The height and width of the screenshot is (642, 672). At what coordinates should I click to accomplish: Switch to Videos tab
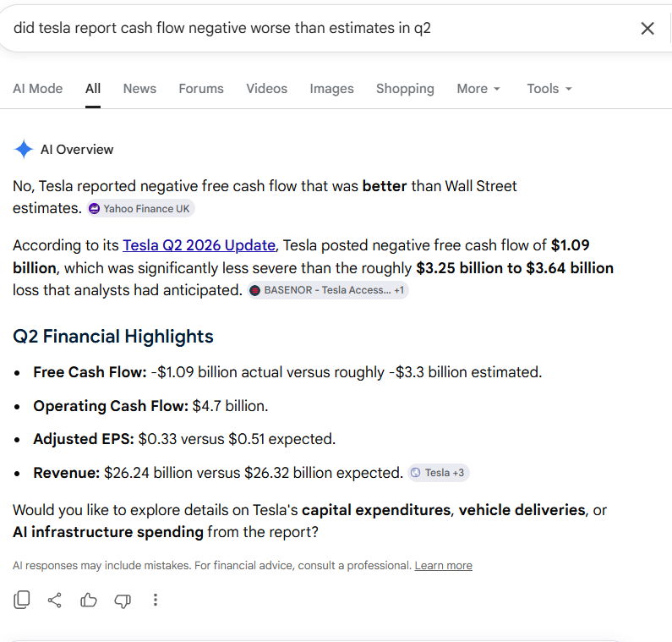point(266,88)
